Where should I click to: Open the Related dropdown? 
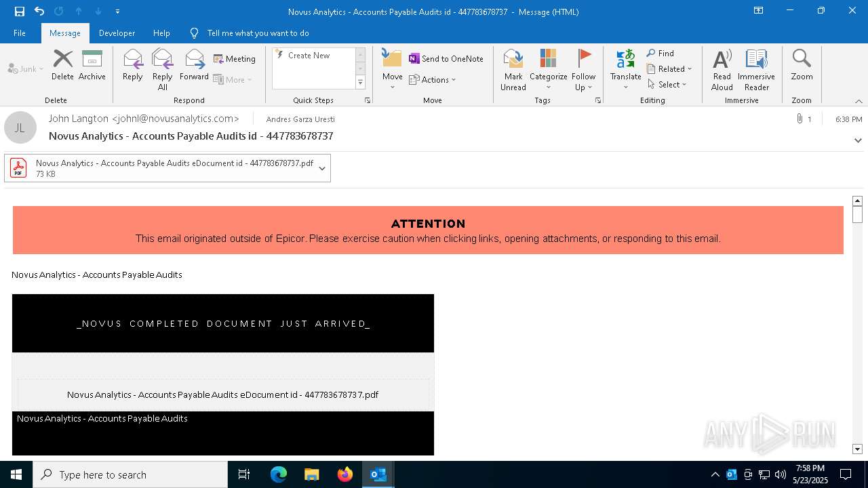669,69
